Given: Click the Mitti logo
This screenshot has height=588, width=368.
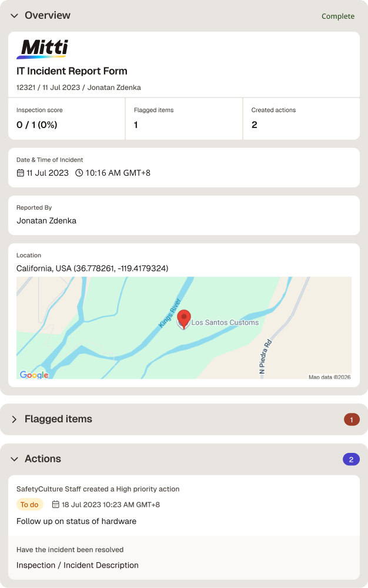Looking at the screenshot, I should tap(42, 49).
